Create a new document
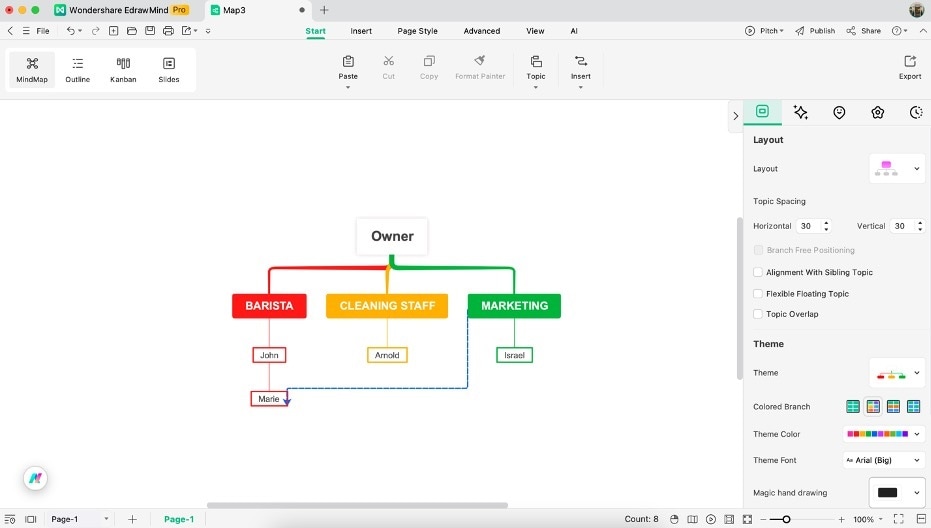Viewport: 931px width, 528px height. pos(113,31)
